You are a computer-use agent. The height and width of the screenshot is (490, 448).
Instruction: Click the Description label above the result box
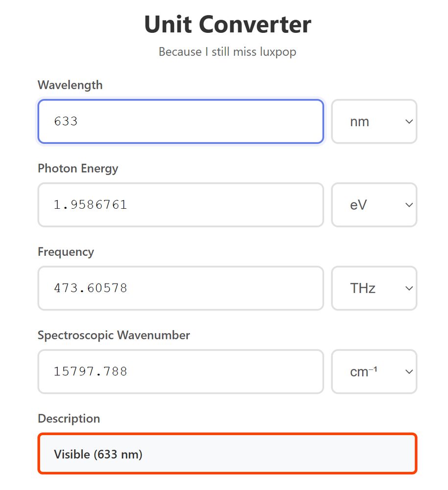pyautogui.click(x=69, y=419)
